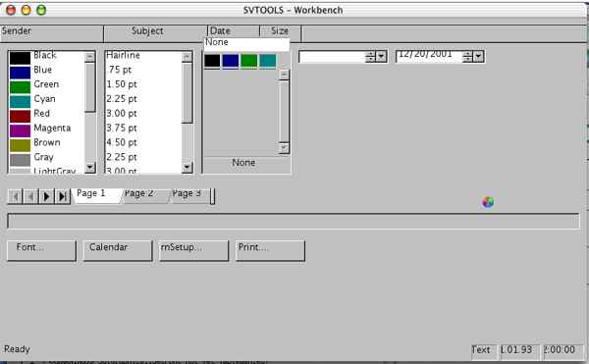The image size is (589, 364).
Task: Click the color list scroll-down arrow
Action: coord(89,167)
